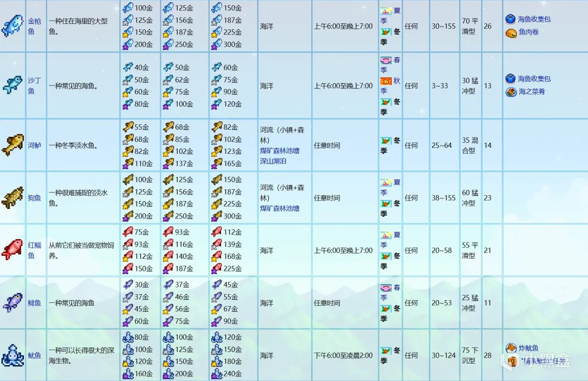Open the 炸鱿鱼 recipe link
The image size is (588, 381).
tap(529, 348)
